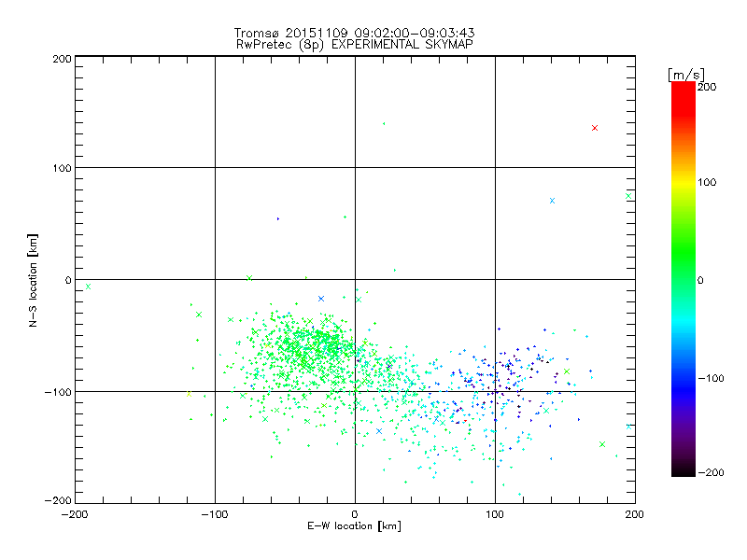This screenshot has width=747, height=560.
Task: Click the 'N-S location [km]' axis label
Action: coord(33,280)
